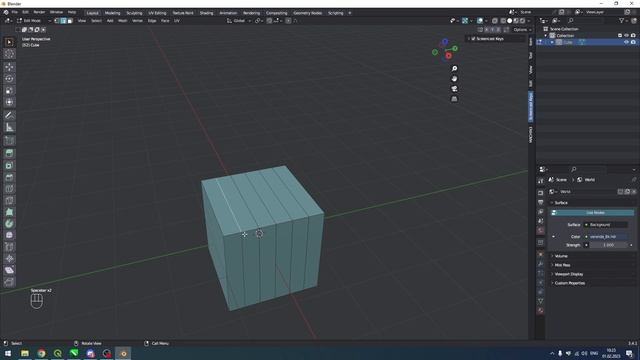Screen dimensions: 640x360
Task: Hide Collection in viewport using eye icon
Action: 627,36
